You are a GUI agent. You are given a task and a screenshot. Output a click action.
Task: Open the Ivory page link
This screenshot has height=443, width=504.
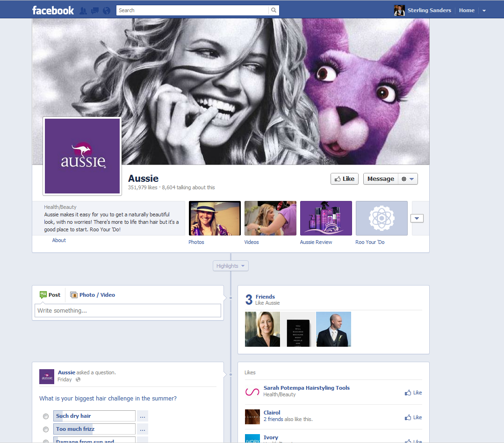point(271,437)
